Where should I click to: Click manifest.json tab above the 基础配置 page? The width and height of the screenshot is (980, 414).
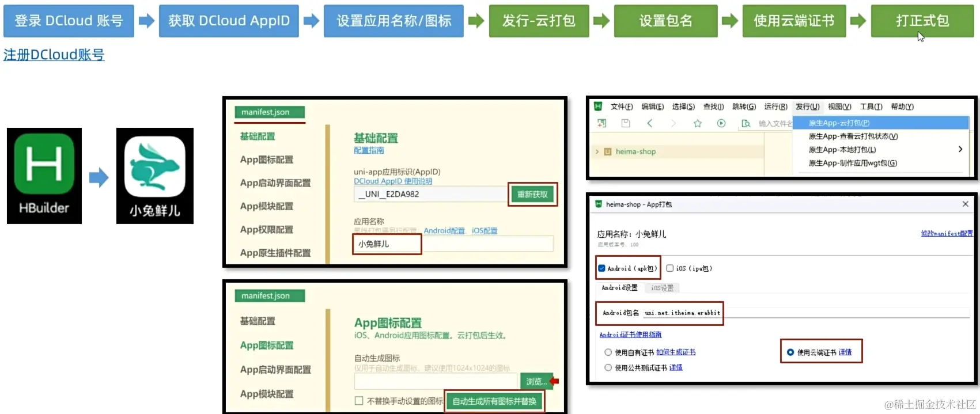tap(270, 112)
